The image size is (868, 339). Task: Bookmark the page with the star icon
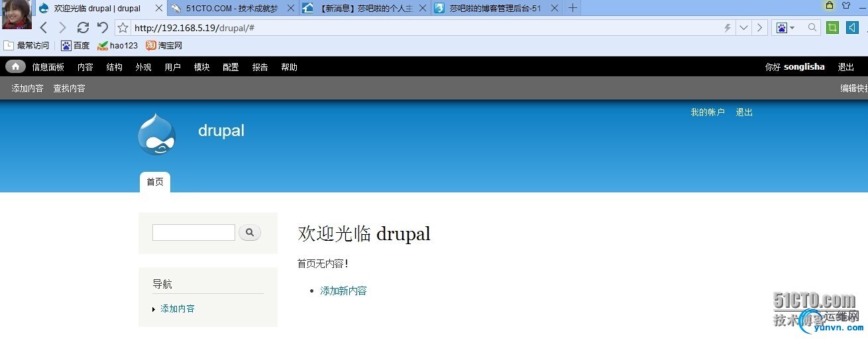tap(123, 28)
